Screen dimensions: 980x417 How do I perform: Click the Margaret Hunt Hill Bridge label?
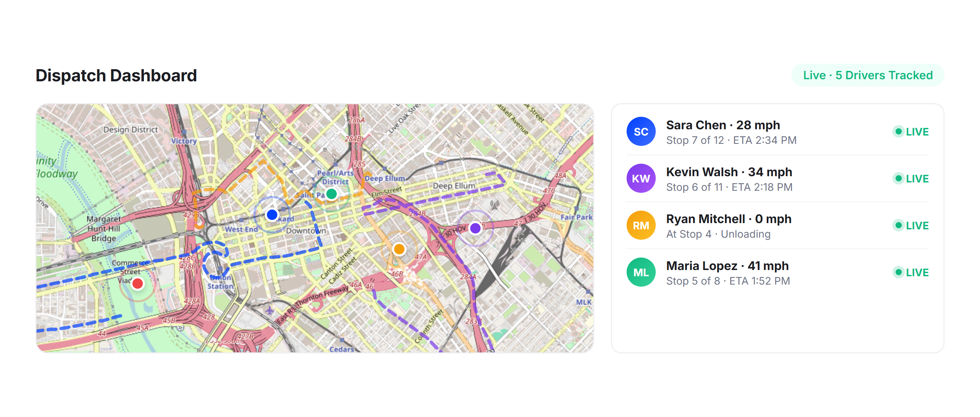tap(104, 229)
